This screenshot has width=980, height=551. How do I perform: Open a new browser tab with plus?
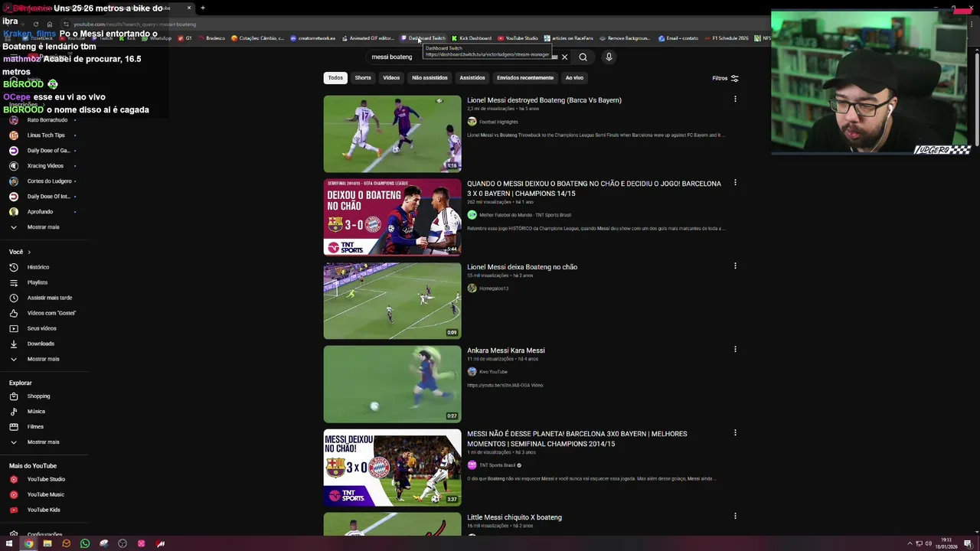[203, 8]
